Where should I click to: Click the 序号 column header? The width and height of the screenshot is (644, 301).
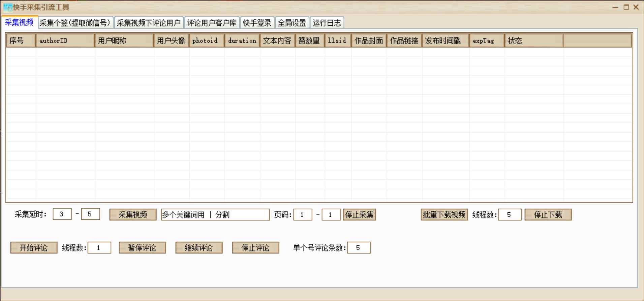(21, 40)
